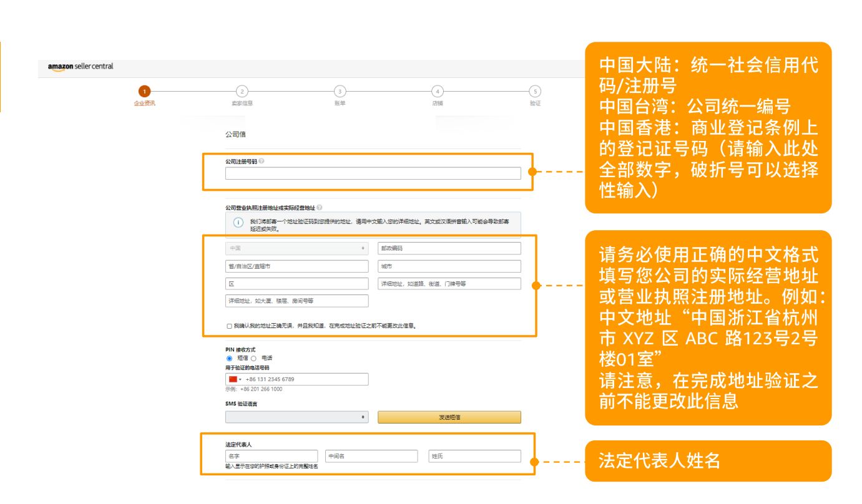Click the China flag icon in the phone field
862x504 pixels.
tap(233, 379)
